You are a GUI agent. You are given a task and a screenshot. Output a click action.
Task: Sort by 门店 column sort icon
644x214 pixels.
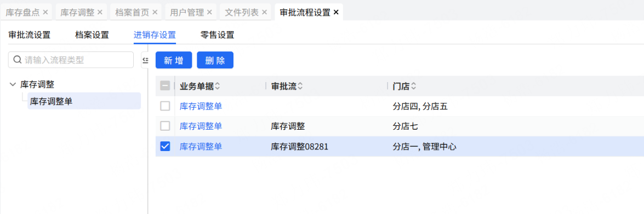tap(414, 86)
